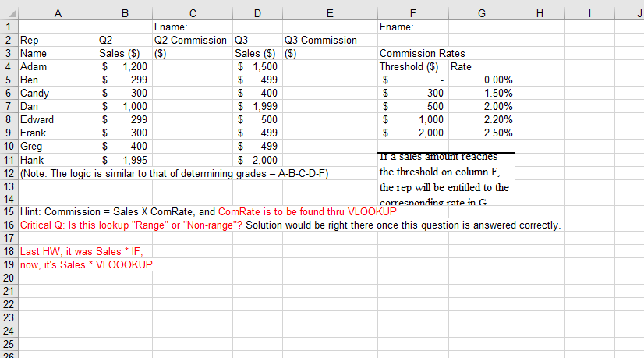644x358 pixels.
Task: Click the 'Q2 Commission' header cell
Action: [193, 41]
